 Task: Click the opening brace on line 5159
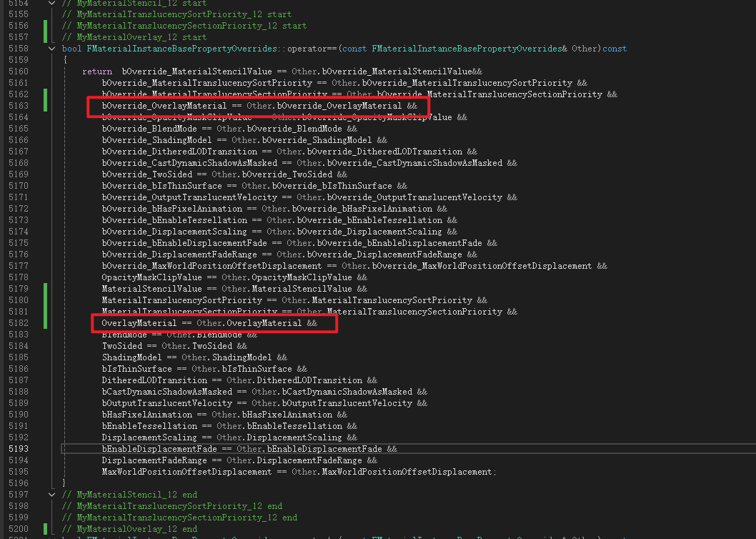[64, 60]
